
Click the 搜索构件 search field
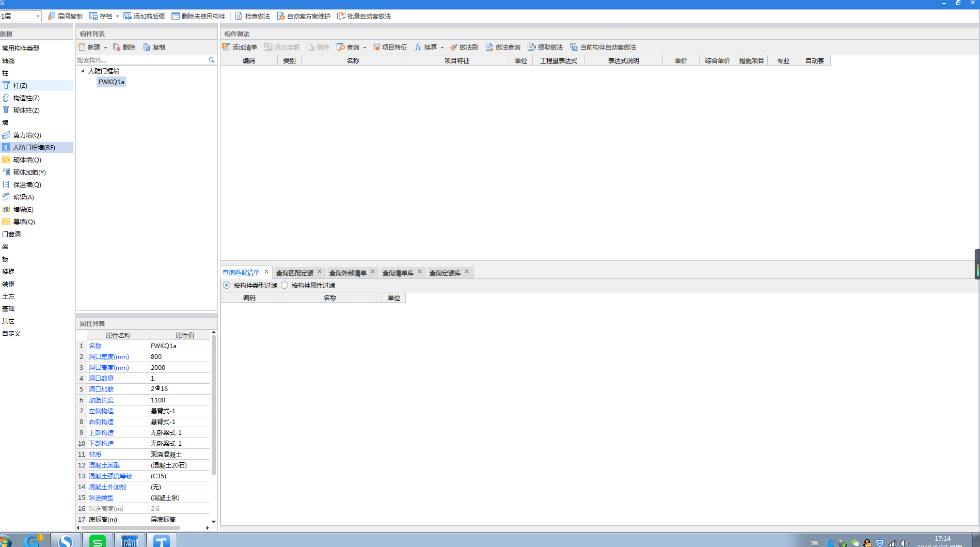coord(141,60)
